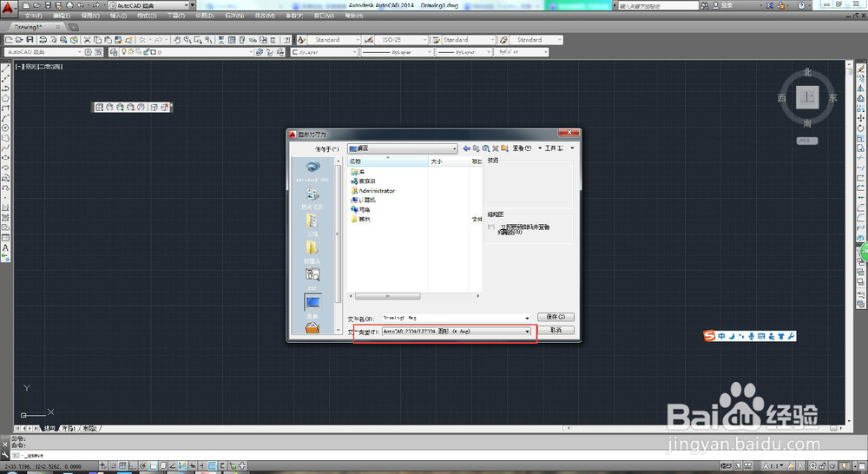The image size is (868, 474).
Task: Click the Save button in dialog
Action: [556, 317]
